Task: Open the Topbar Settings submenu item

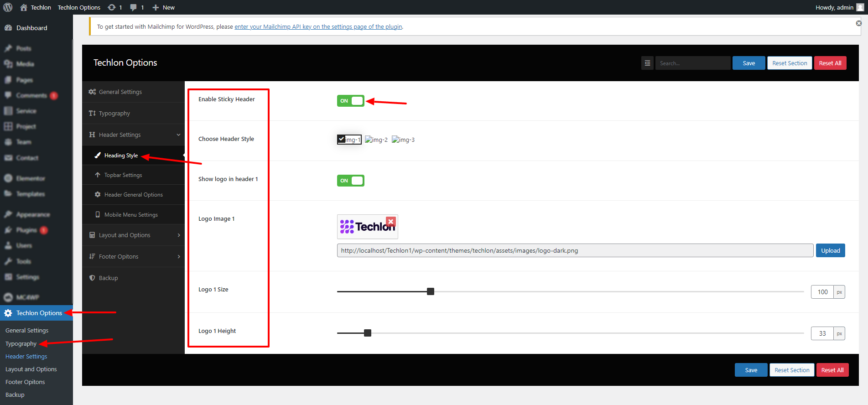Action: point(123,175)
